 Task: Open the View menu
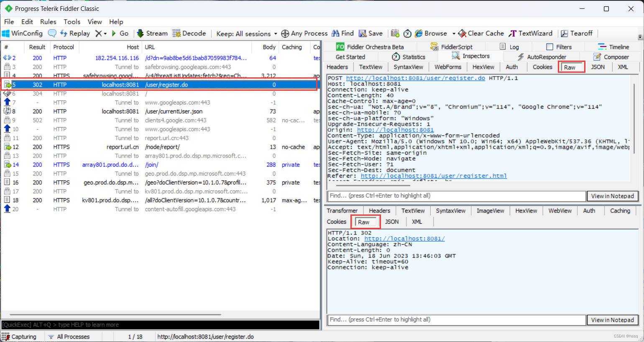[x=95, y=22]
